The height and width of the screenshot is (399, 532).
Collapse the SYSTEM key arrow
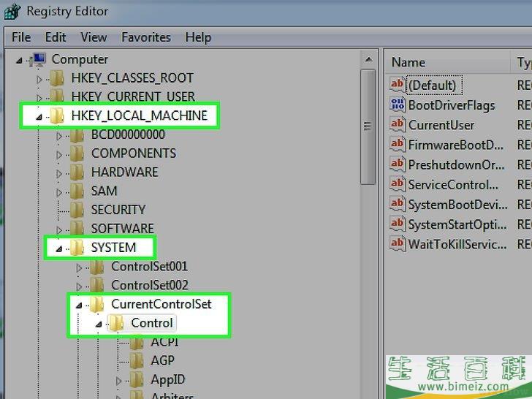tap(59, 248)
